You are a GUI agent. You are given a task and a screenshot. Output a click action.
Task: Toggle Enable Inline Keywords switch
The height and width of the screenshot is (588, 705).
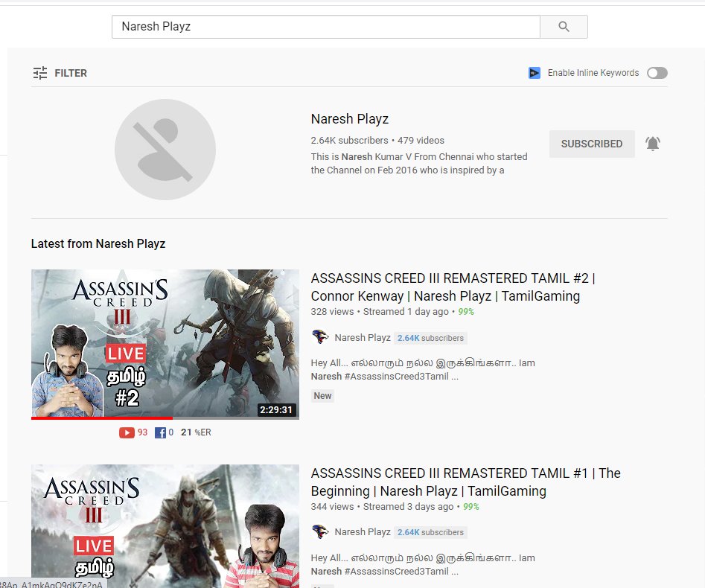tap(657, 73)
